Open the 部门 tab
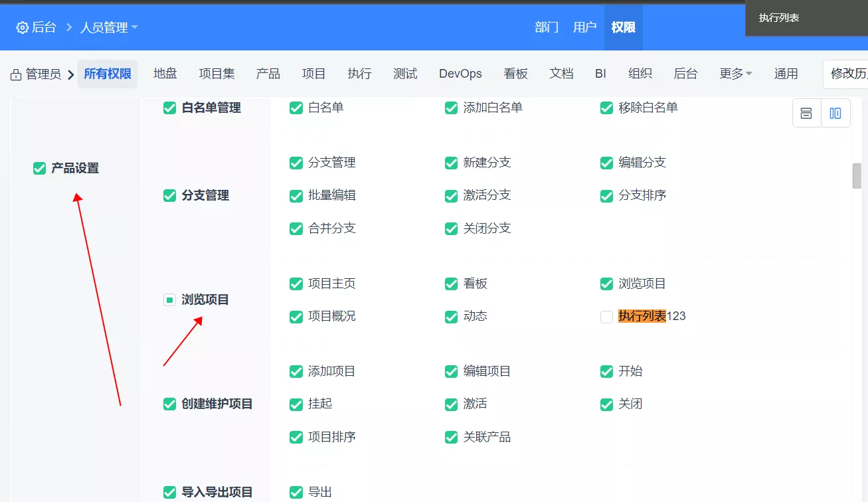The height and width of the screenshot is (502, 868). coord(547,27)
